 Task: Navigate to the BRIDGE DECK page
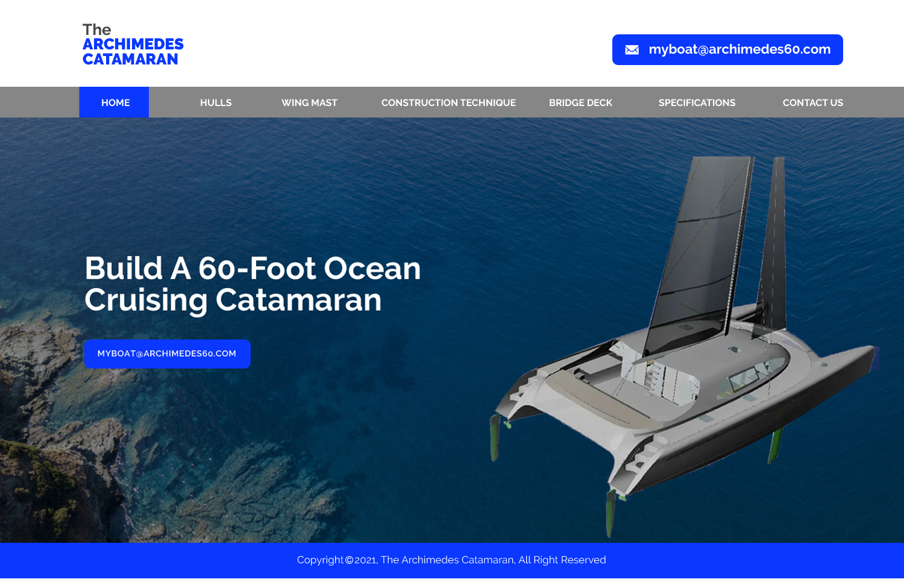coord(580,103)
